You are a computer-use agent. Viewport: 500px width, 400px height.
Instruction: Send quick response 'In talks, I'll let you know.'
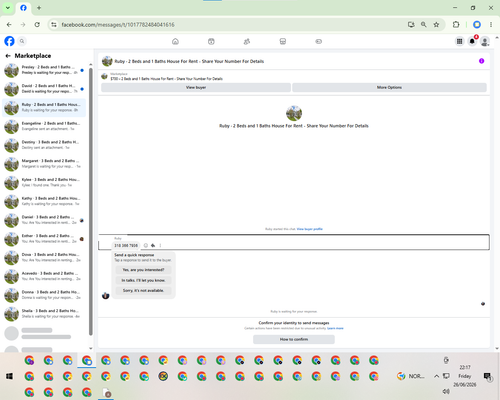click(143, 280)
